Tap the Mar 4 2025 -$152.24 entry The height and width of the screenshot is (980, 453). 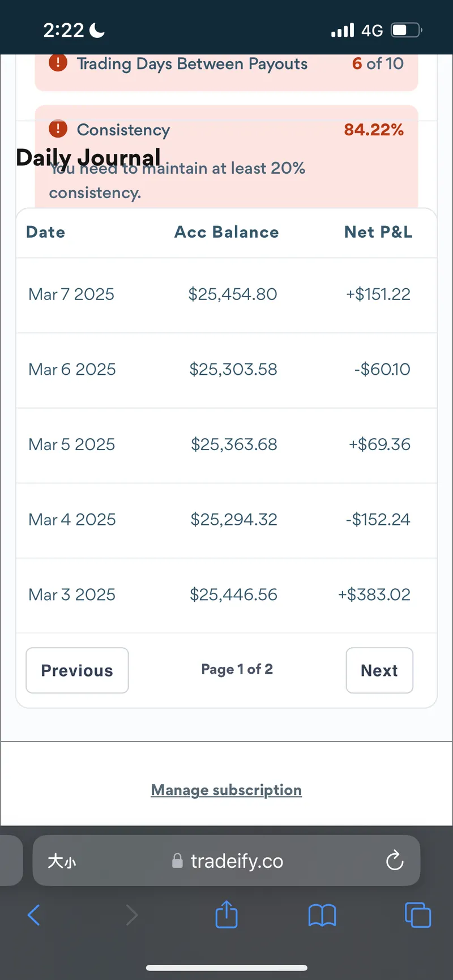[x=378, y=520]
